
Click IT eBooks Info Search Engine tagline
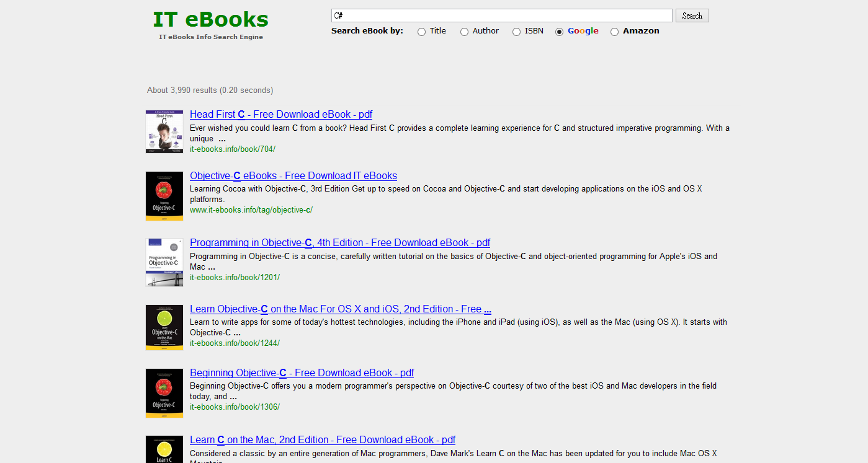[211, 37]
